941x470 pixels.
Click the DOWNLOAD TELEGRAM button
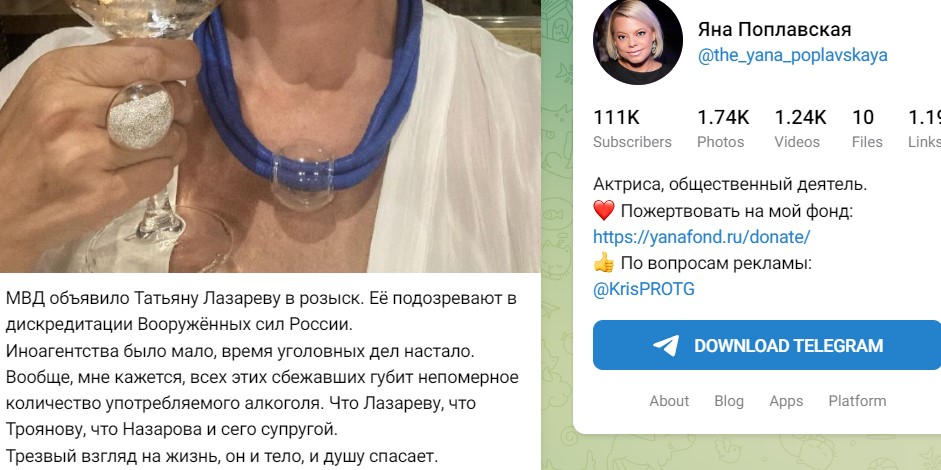(767, 345)
